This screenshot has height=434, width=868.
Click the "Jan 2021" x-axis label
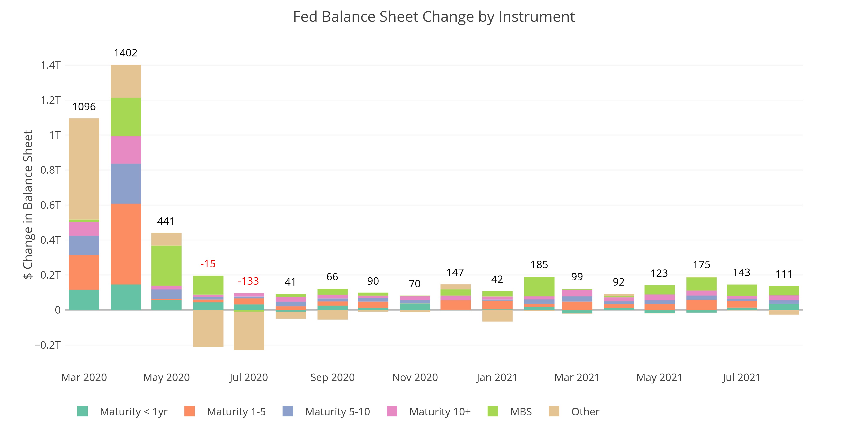(x=497, y=377)
